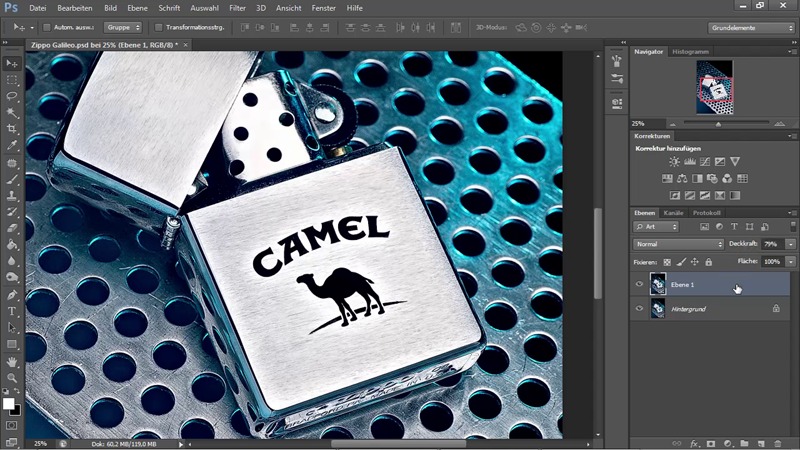Toggle the layer filter switch
800x450 pixels.
click(x=793, y=226)
